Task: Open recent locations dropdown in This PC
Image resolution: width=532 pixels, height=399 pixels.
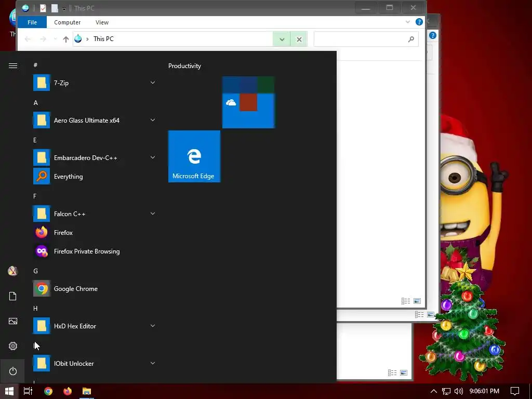Action: [55, 39]
